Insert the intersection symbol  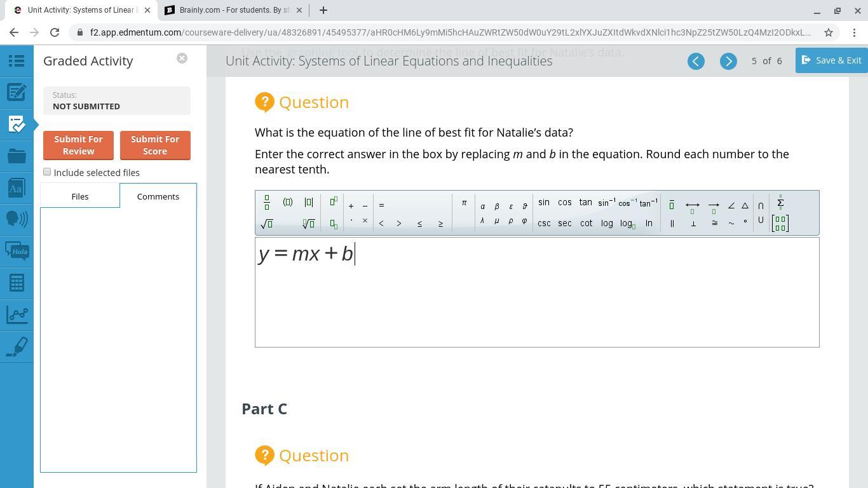point(761,205)
